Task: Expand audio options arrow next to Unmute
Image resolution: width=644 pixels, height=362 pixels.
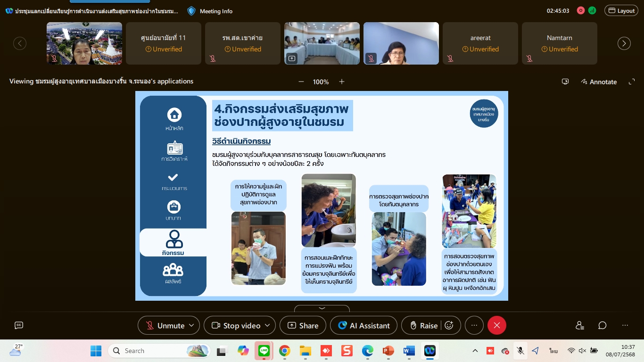Action: (x=191, y=325)
